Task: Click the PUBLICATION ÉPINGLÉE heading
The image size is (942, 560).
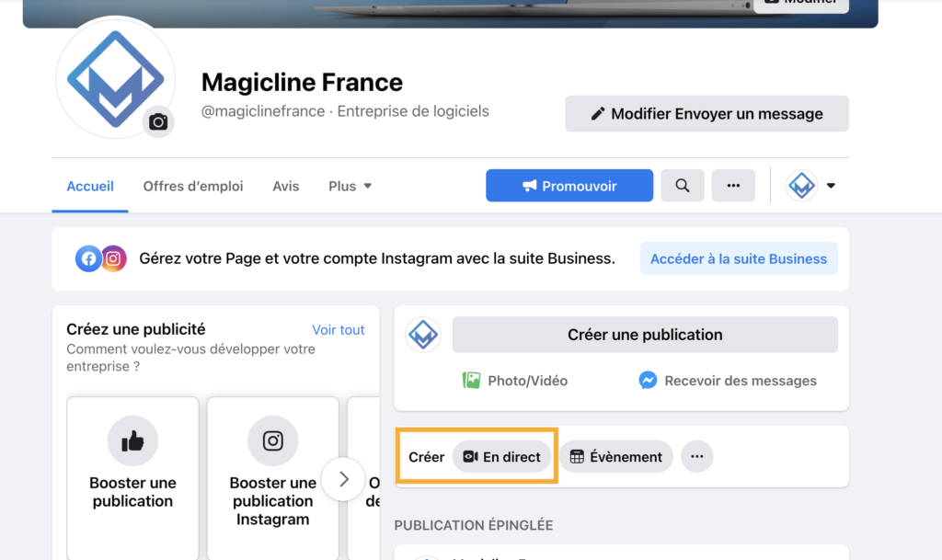Action: pos(474,525)
